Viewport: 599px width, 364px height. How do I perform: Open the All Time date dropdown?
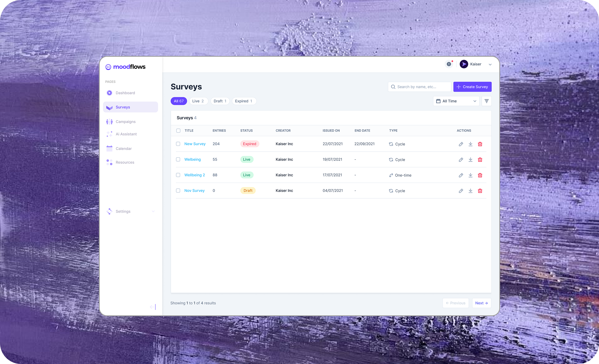[456, 101]
